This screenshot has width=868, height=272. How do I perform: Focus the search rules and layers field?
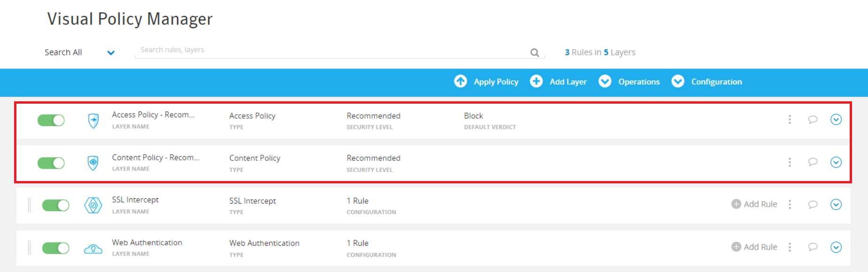[328, 50]
